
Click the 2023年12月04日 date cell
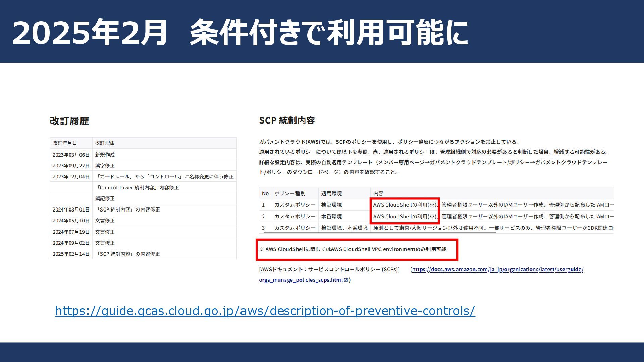point(71,176)
